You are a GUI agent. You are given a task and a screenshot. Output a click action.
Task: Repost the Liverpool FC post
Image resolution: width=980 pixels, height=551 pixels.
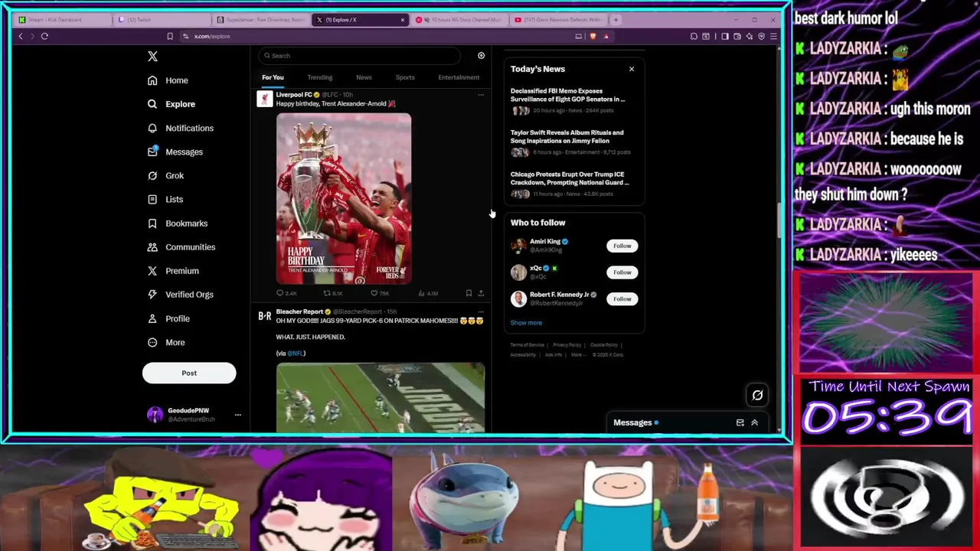pyautogui.click(x=332, y=293)
